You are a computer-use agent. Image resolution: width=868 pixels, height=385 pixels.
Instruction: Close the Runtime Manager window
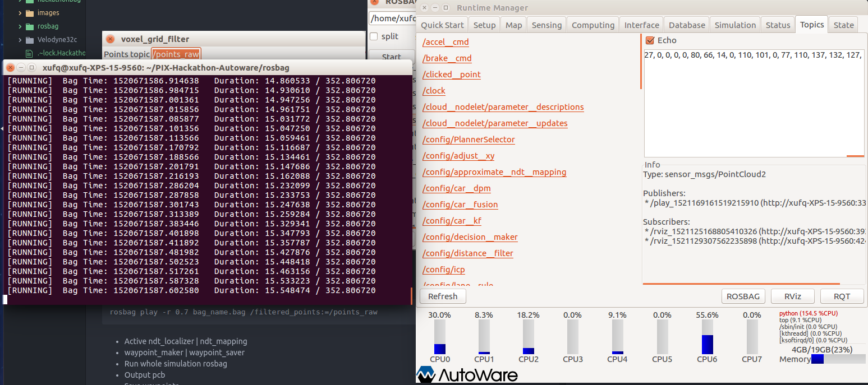[425, 8]
